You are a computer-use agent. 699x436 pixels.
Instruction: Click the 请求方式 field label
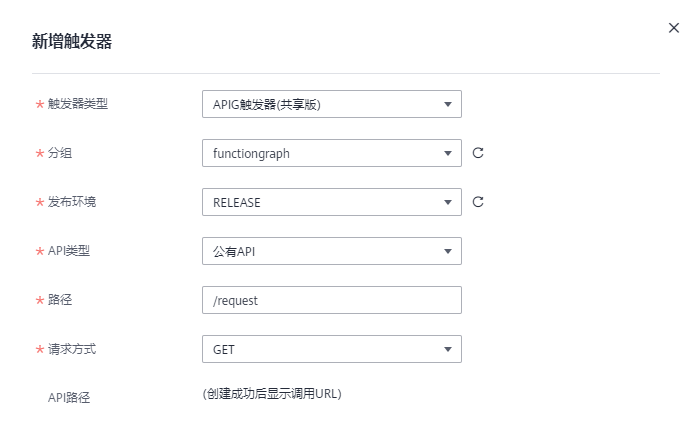click(x=72, y=349)
